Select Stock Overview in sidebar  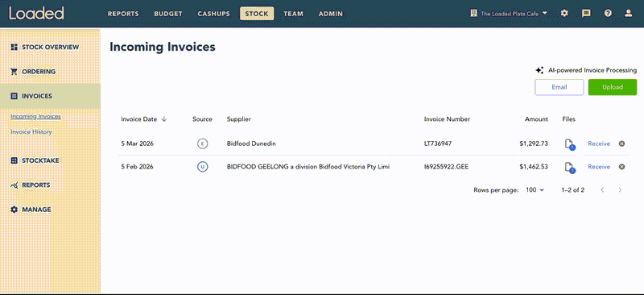pyautogui.click(x=50, y=47)
